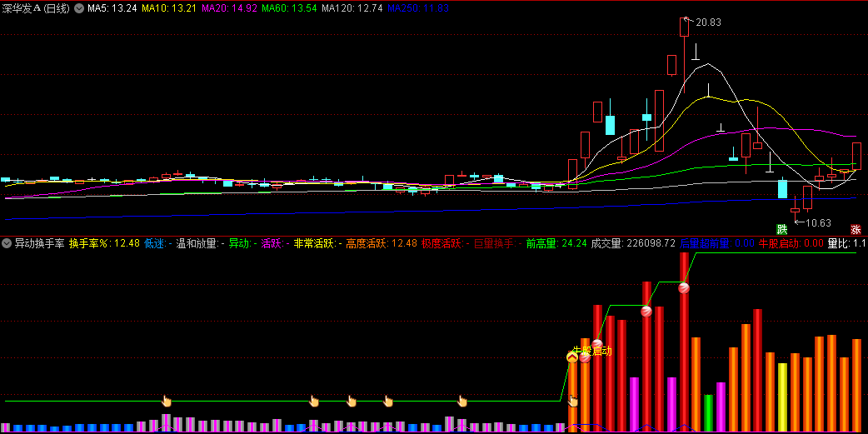Screen dimensions: 868x434
Task: Click the yellow up-arrow 牛股启动 signal icon
Action: (572, 357)
